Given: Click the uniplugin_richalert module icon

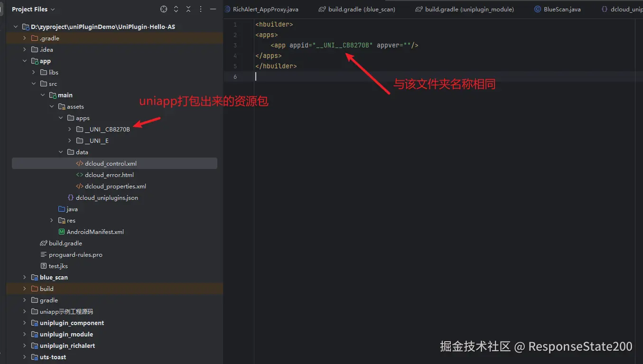Looking at the screenshot, I should pyautogui.click(x=35, y=345).
